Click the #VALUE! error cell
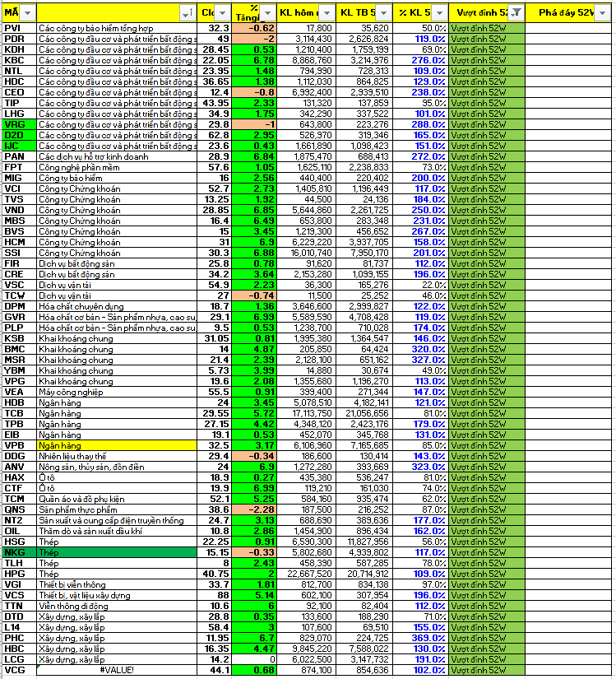The image size is (616, 679). [117, 671]
